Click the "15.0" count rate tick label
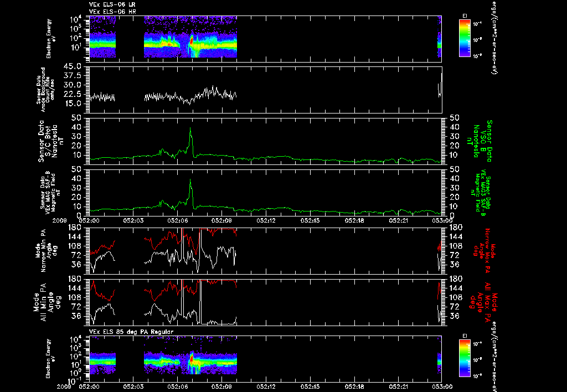The image size is (567, 392). coord(73,104)
